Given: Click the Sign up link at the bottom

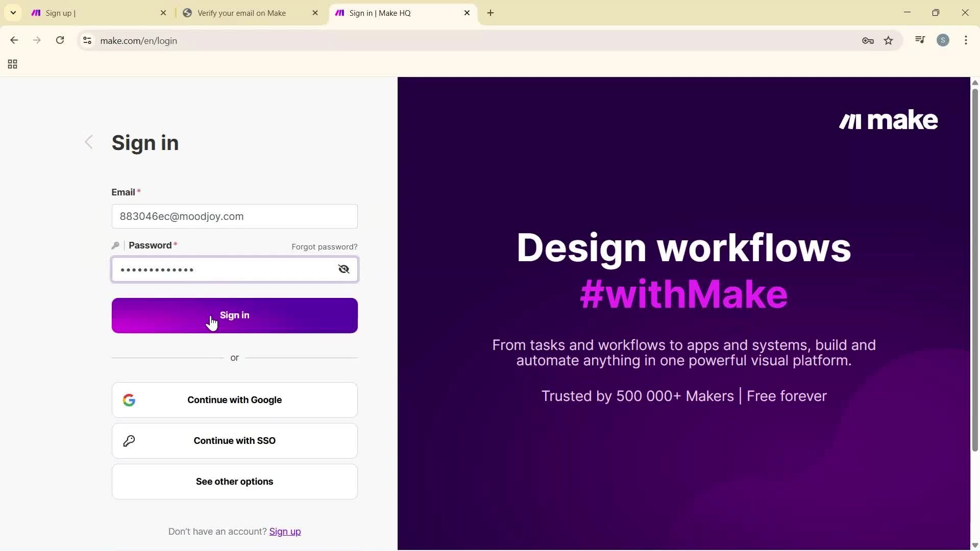Looking at the screenshot, I should click(x=285, y=531).
